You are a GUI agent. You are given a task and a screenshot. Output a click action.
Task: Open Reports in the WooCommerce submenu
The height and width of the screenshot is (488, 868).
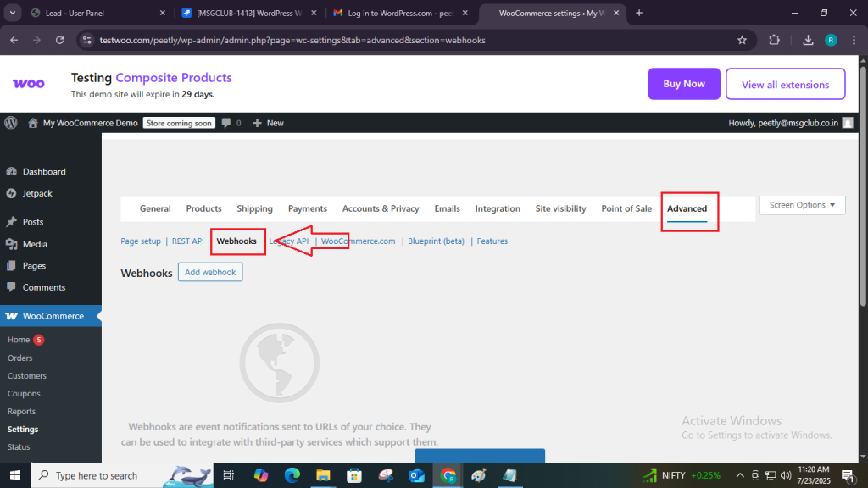(21, 411)
